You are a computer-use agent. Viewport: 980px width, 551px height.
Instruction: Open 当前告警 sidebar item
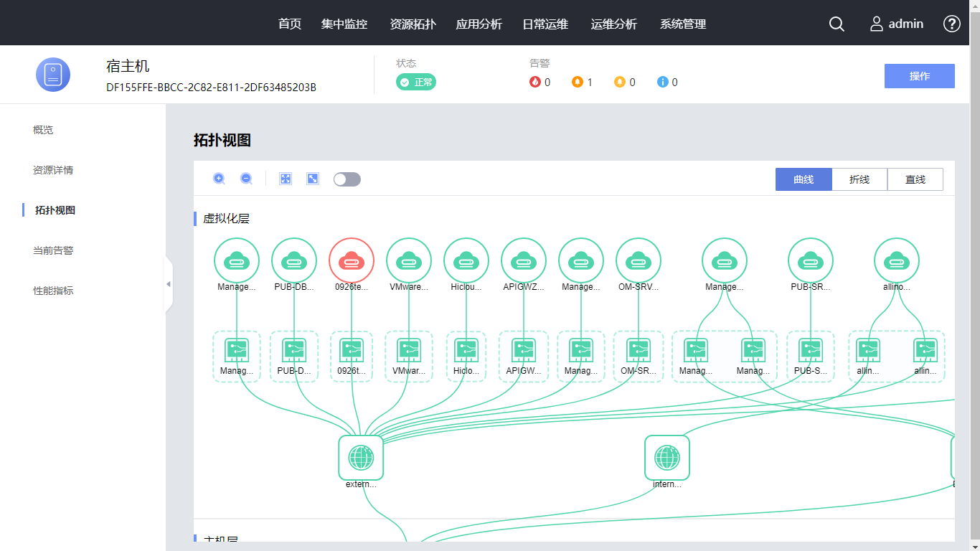point(53,250)
